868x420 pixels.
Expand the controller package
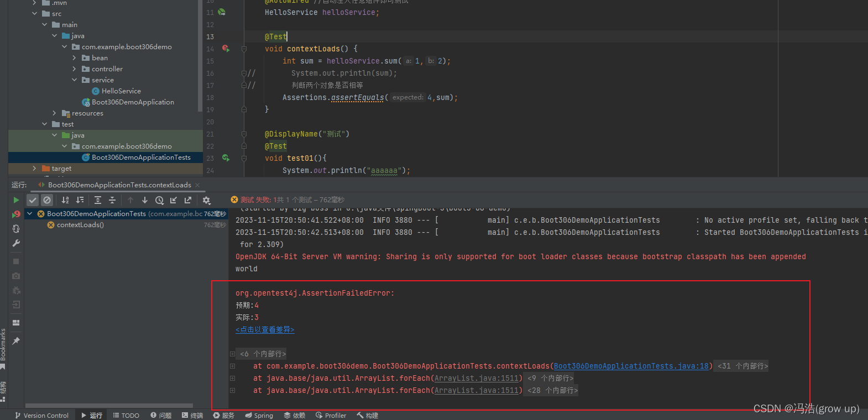point(75,69)
